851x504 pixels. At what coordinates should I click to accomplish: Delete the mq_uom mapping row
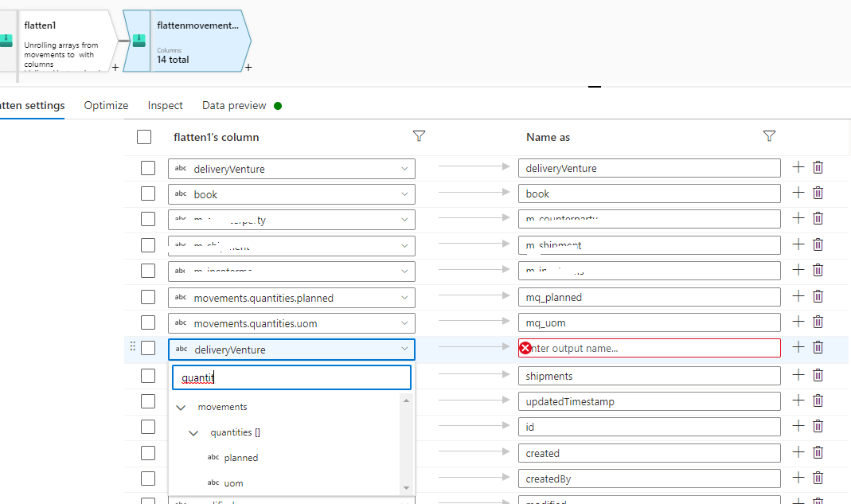pos(818,322)
